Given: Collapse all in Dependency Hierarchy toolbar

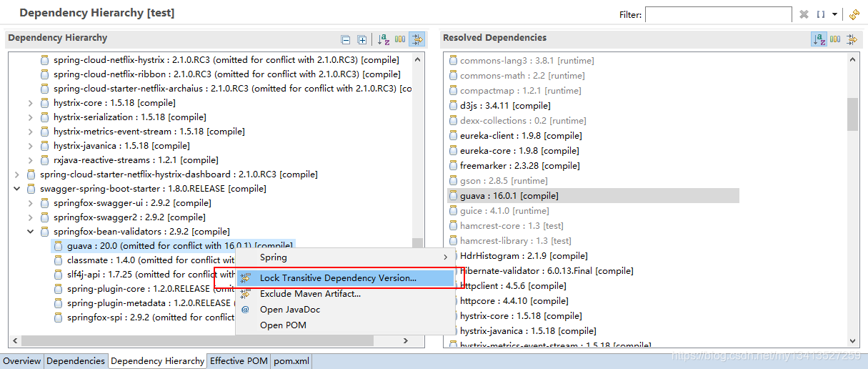Looking at the screenshot, I should click(x=346, y=40).
